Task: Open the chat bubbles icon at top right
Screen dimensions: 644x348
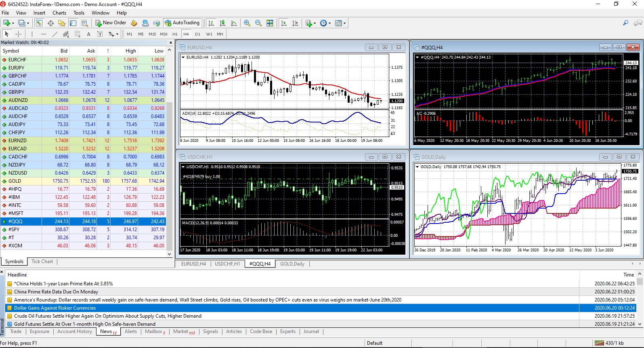Action: click(638, 23)
